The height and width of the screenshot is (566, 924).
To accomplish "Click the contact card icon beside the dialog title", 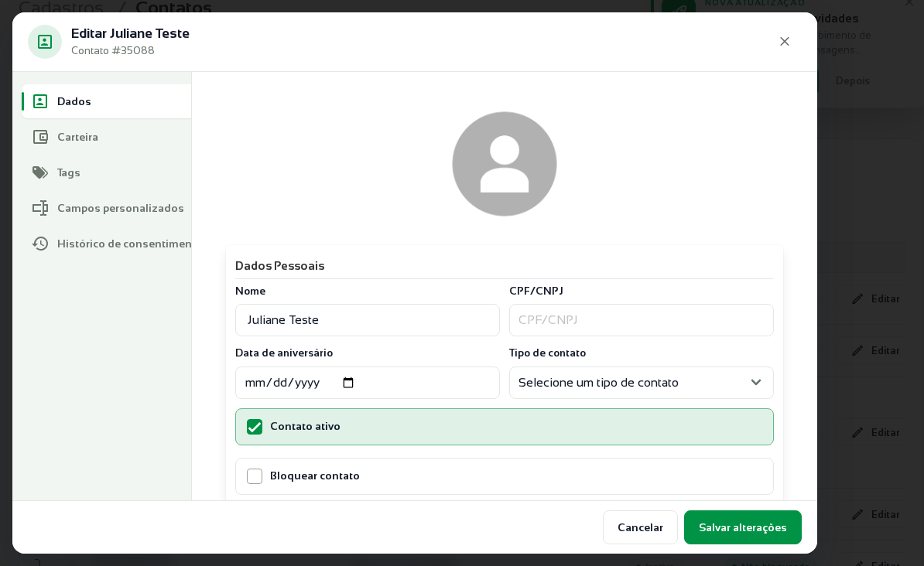I will click(45, 42).
